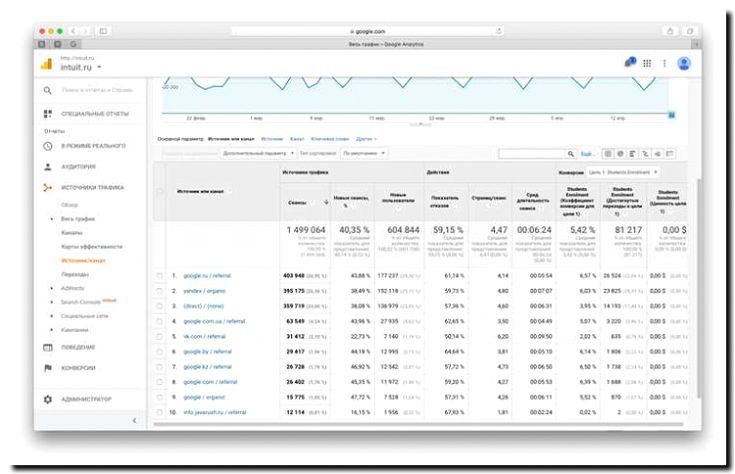Click the search magnifier icon in sidebar
Viewport: 735px width, 474px height.
47,91
